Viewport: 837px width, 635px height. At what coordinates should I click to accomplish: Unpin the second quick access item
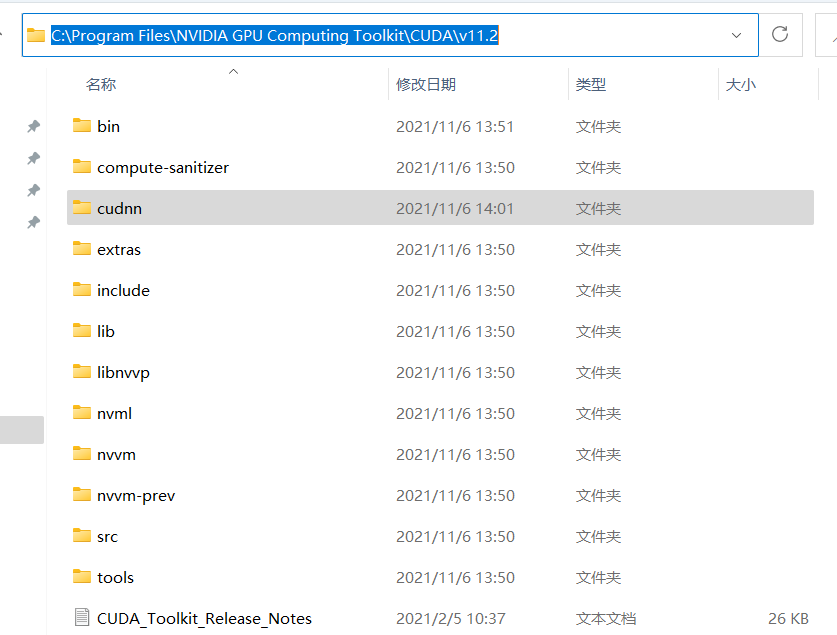33,158
